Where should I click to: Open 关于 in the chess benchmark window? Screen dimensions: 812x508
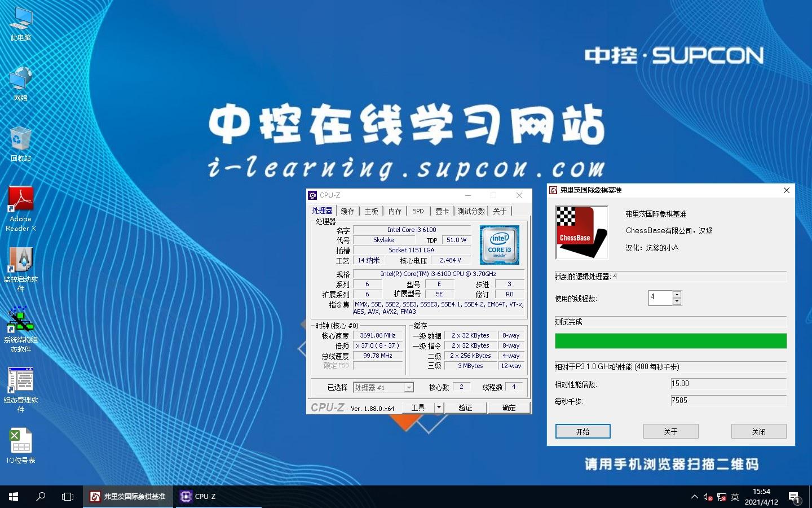coord(670,431)
